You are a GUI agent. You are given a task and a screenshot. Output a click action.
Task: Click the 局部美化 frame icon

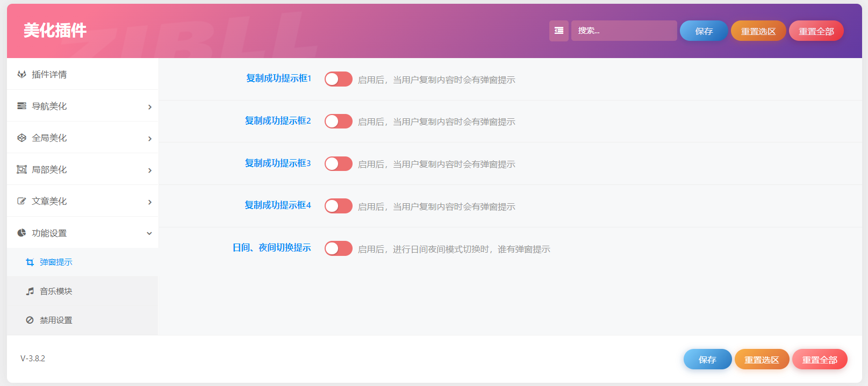pos(21,169)
